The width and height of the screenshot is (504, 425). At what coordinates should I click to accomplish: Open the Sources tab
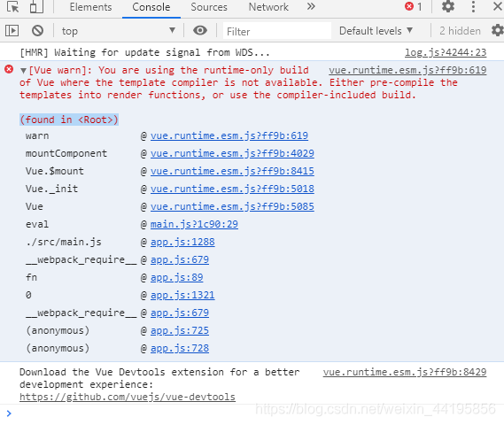tap(209, 7)
